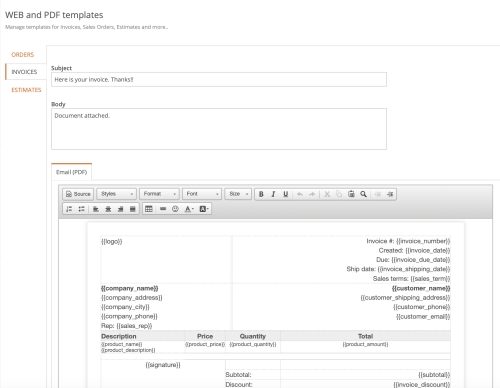Insert a numbered list
The image size is (500, 388).
pyautogui.click(x=69, y=209)
